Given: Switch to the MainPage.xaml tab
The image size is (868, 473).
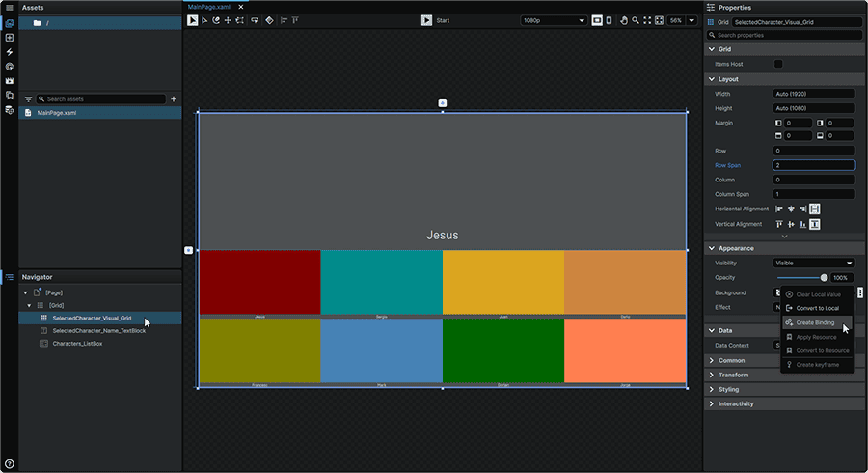Looking at the screenshot, I should click(x=208, y=7).
